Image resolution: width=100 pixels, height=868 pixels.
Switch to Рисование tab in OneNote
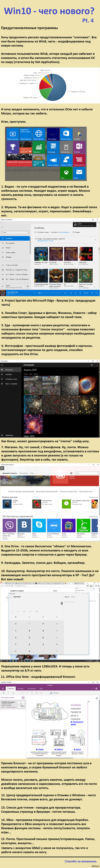(31, 688)
